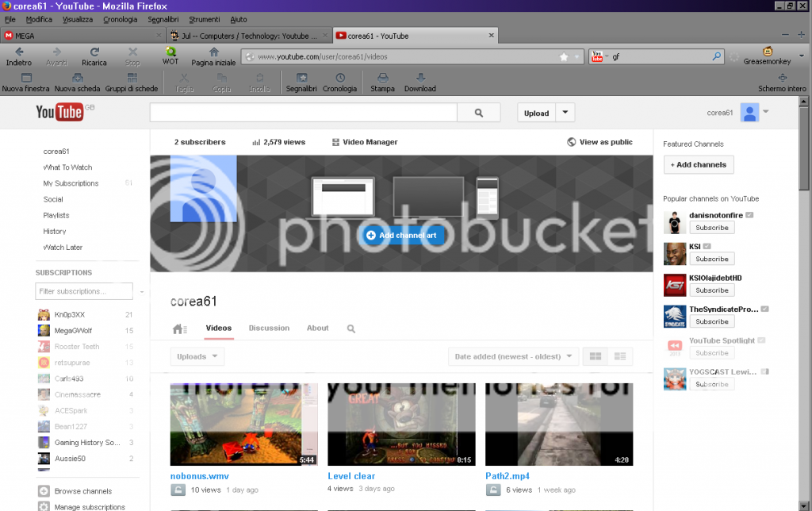Click the Schermo intero fullscreen toggle
812x511 pixels.
(782, 78)
